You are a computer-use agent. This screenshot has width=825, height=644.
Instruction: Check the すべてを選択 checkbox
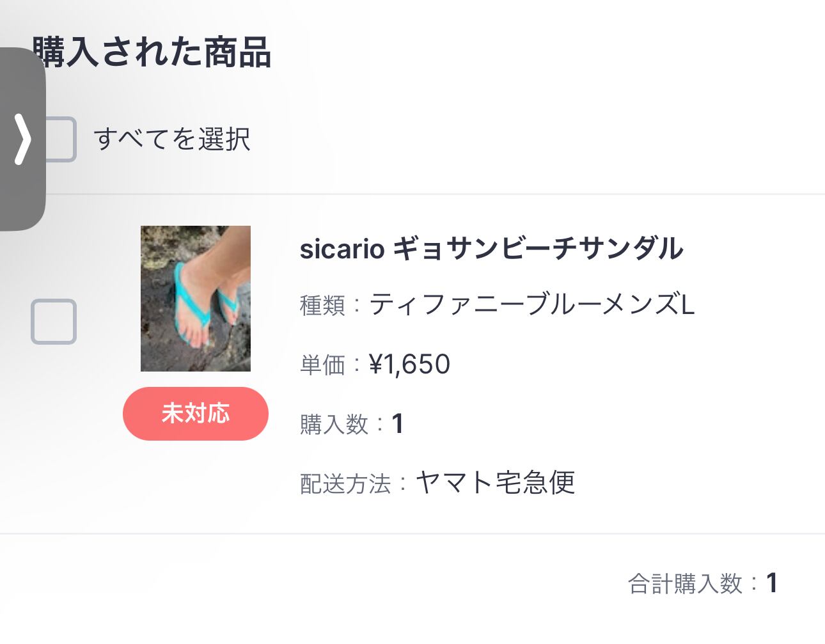[61, 139]
